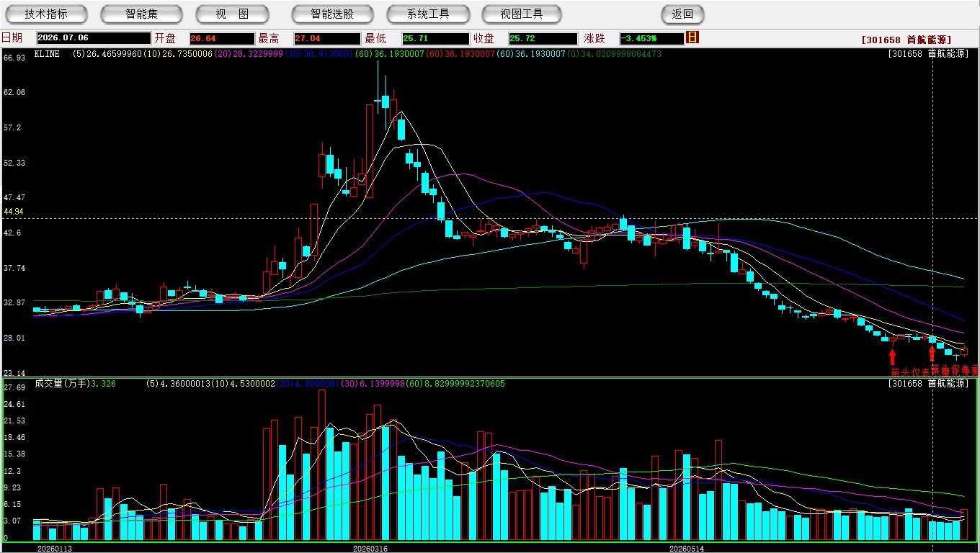Click the 20260113 date axis label
This screenshot has height=553, width=980.
pos(55,549)
